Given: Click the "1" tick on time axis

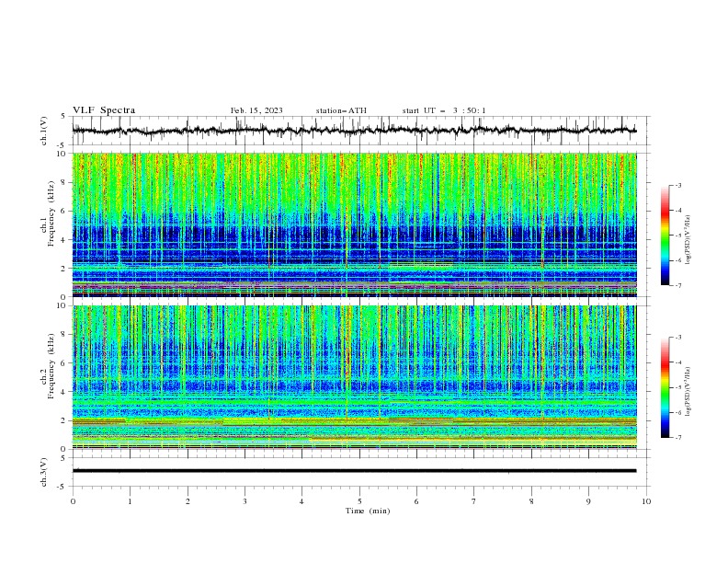Looking at the screenshot, I should pos(130,501).
